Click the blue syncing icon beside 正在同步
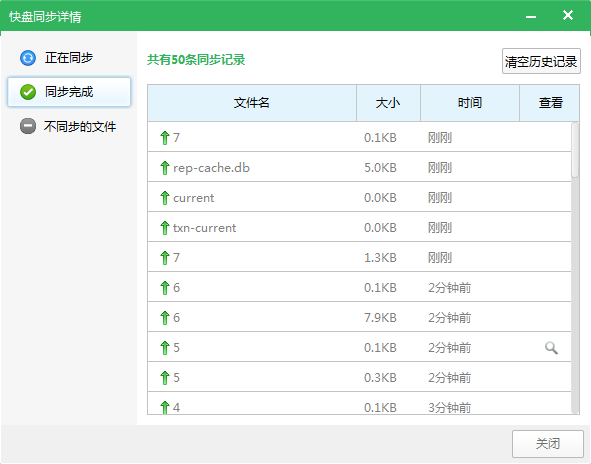This screenshot has width=591, height=464. coord(28,58)
